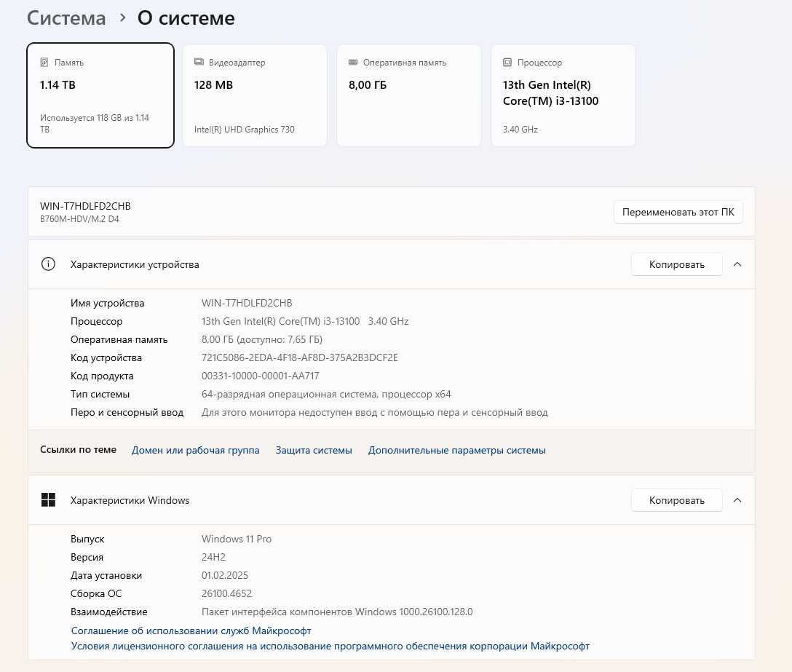Click the info icon beside Характеристики устройства
The width and height of the screenshot is (792, 672).
click(48, 264)
